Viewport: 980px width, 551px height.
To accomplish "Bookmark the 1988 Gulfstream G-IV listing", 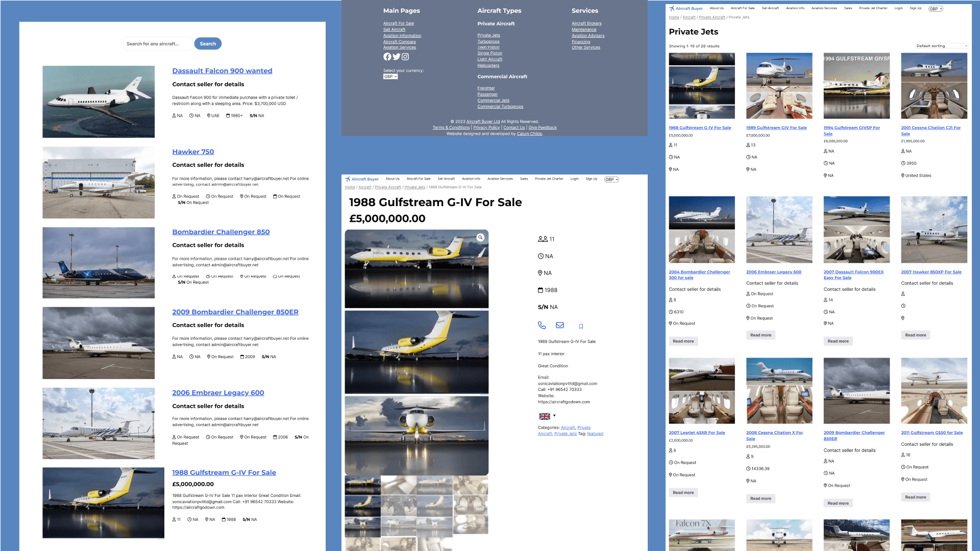I will [x=581, y=327].
